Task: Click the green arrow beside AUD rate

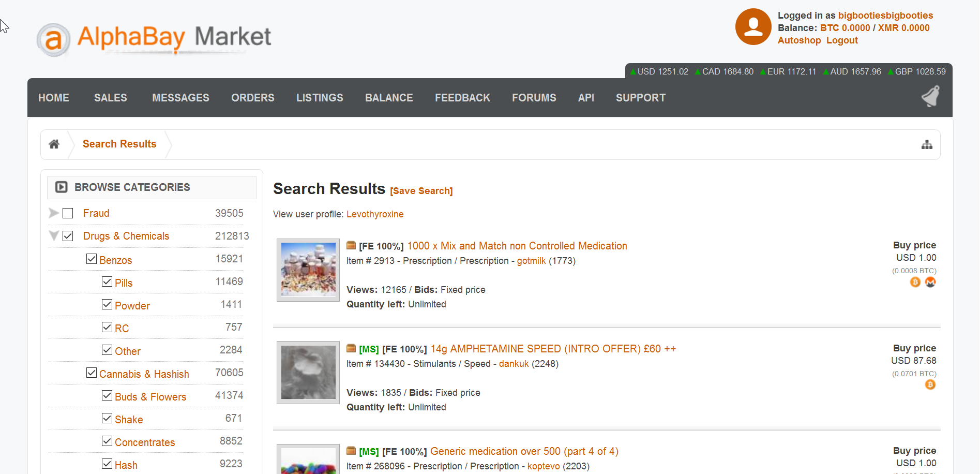Action: pyautogui.click(x=826, y=71)
